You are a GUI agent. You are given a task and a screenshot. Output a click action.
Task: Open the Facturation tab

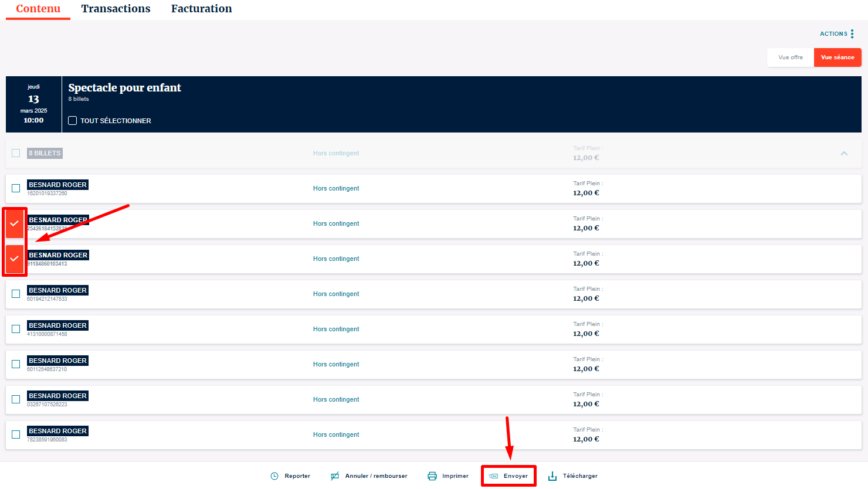[201, 9]
